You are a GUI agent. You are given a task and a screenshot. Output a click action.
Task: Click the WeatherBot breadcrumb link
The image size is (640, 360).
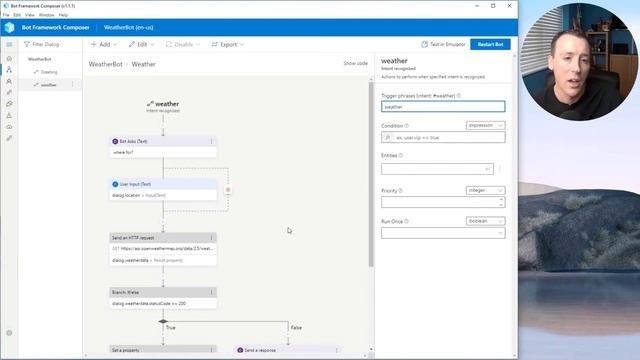pos(105,64)
